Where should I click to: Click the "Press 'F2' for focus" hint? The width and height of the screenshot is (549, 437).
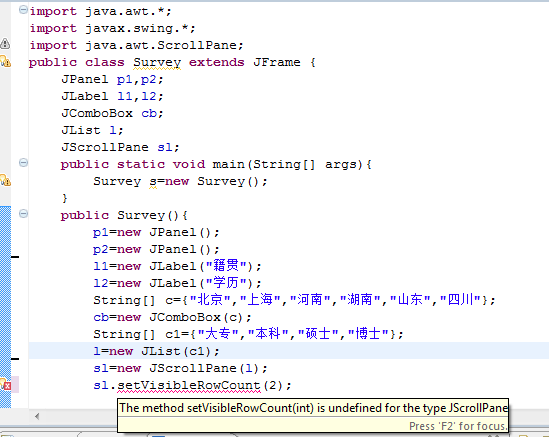458,426
